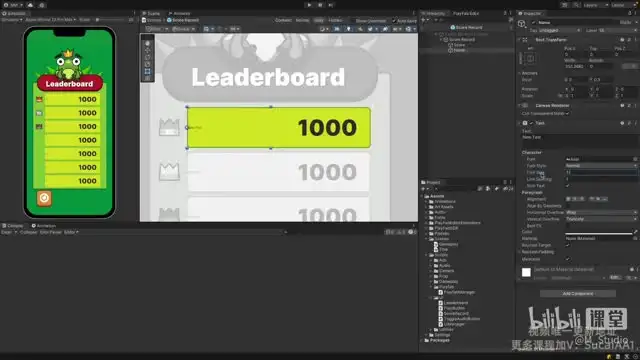
Task: Select the Rotate tool in scene toolbar
Action: click(x=147, y=57)
